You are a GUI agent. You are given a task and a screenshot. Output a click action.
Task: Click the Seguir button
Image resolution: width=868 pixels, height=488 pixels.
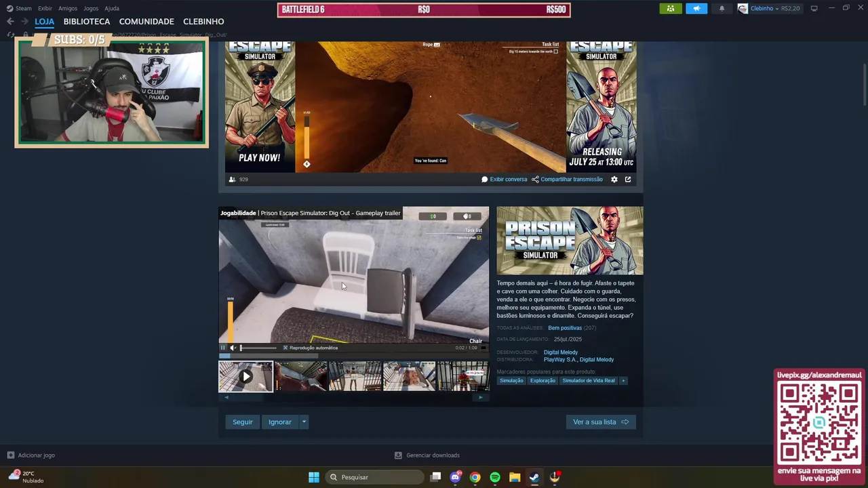[x=242, y=422]
